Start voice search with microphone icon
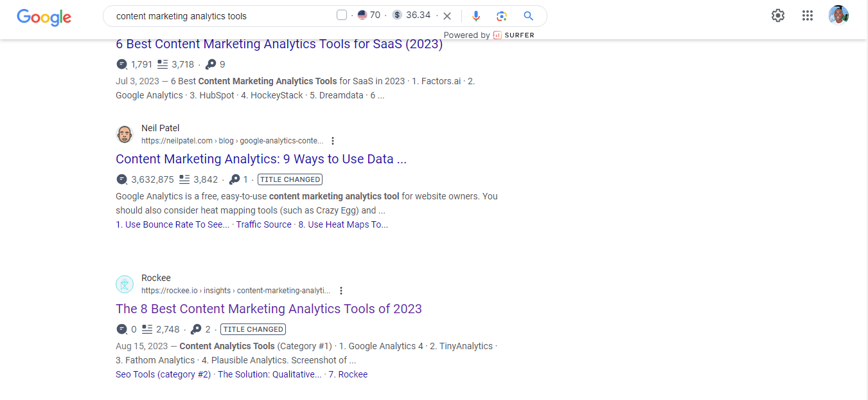The image size is (868, 400). coord(476,16)
